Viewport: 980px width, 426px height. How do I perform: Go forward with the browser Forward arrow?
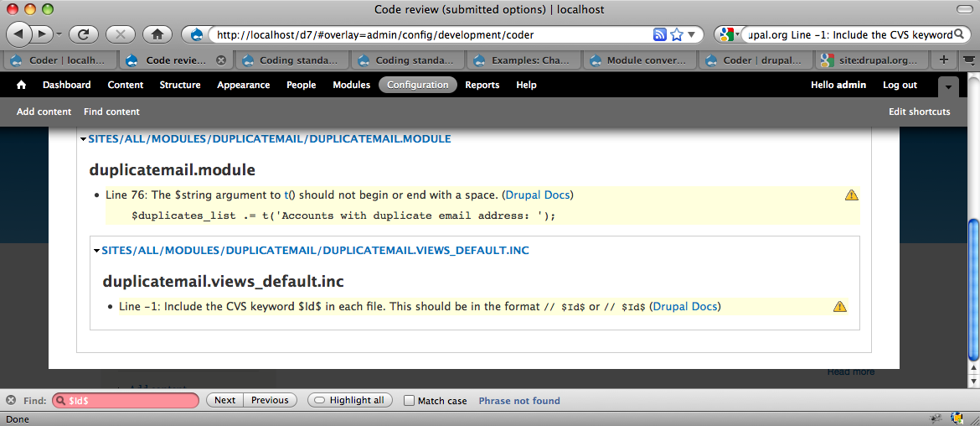click(41, 34)
